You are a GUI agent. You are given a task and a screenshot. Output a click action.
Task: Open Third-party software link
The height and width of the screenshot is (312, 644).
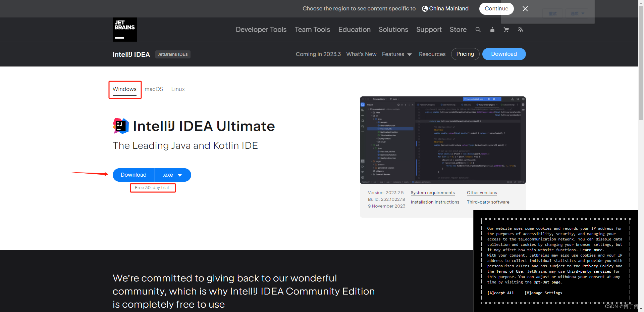pos(488,202)
